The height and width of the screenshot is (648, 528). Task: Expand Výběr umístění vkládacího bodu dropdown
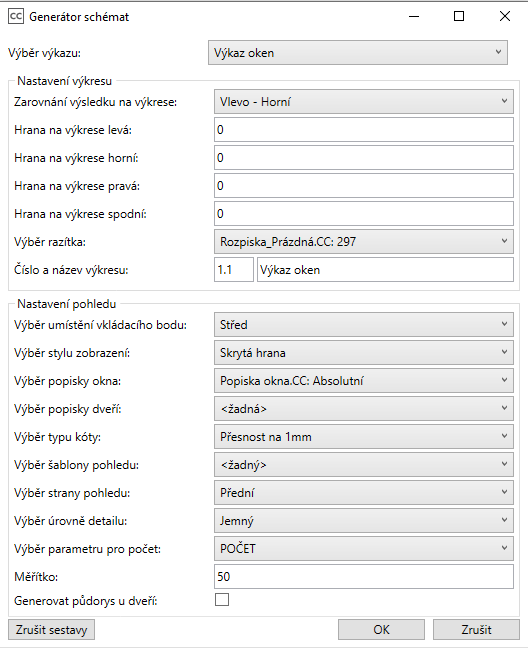(364, 325)
